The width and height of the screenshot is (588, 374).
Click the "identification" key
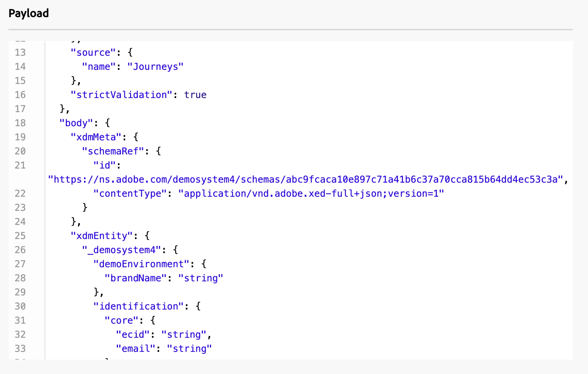[138, 306]
